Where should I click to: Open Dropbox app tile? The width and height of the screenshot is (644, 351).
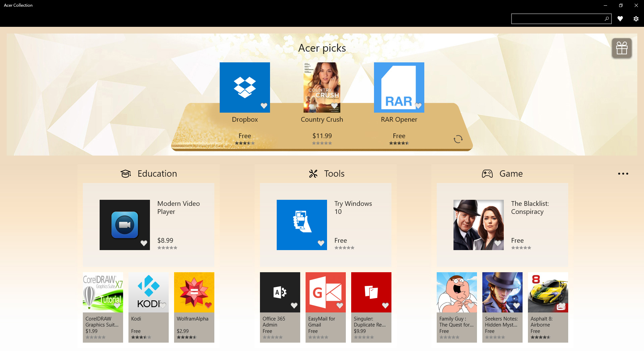(245, 87)
